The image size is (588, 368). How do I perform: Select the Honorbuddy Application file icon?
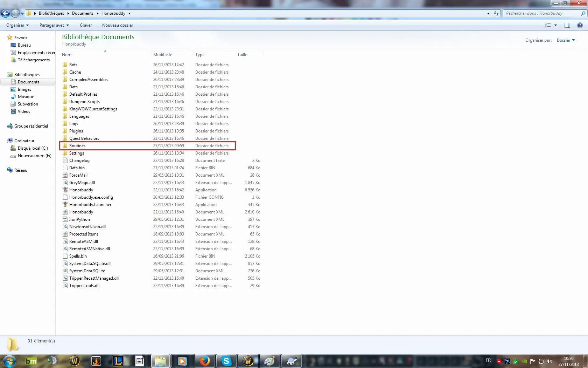[x=65, y=190]
